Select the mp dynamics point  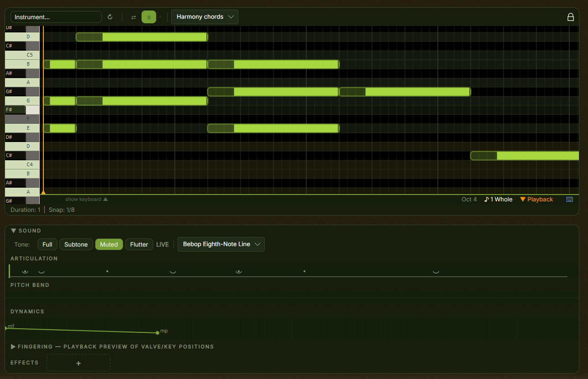(157, 332)
